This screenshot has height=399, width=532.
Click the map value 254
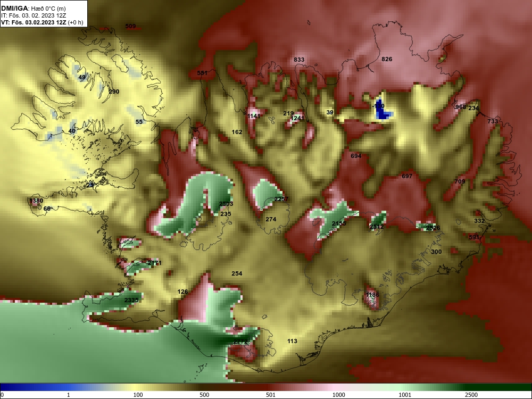[x=237, y=273]
